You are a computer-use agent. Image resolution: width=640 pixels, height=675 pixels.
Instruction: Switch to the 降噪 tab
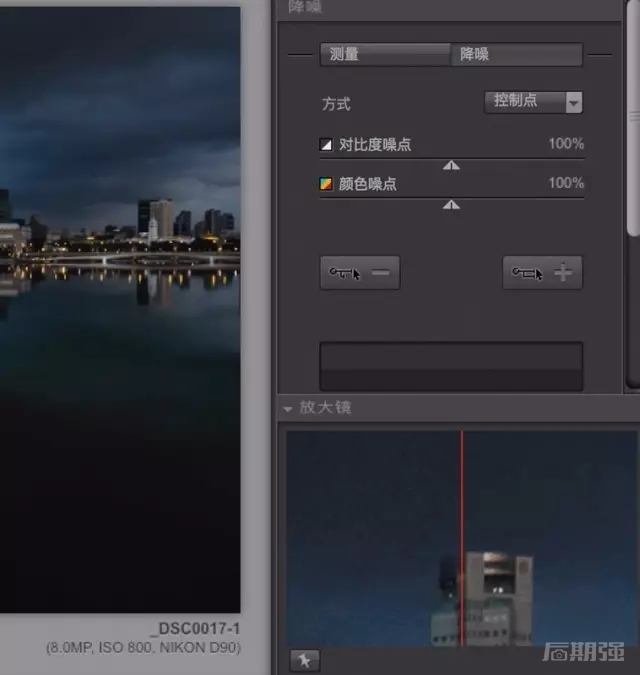(x=517, y=54)
